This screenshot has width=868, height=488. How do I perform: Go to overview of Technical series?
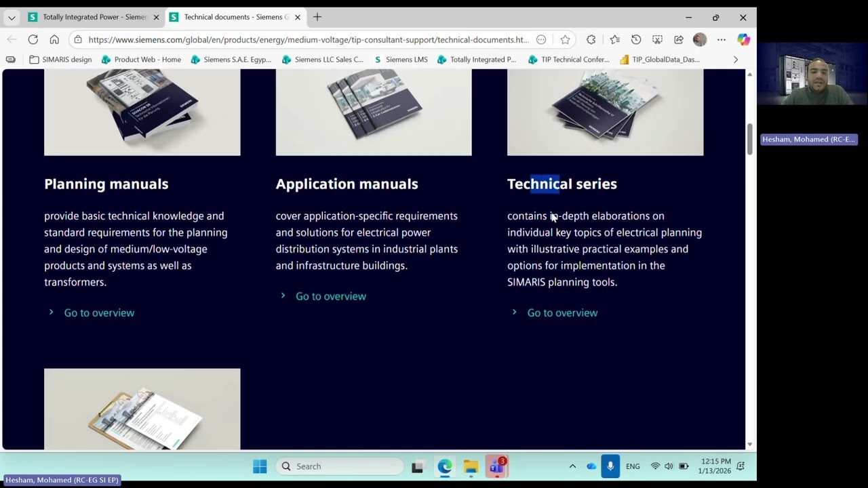tap(562, 312)
